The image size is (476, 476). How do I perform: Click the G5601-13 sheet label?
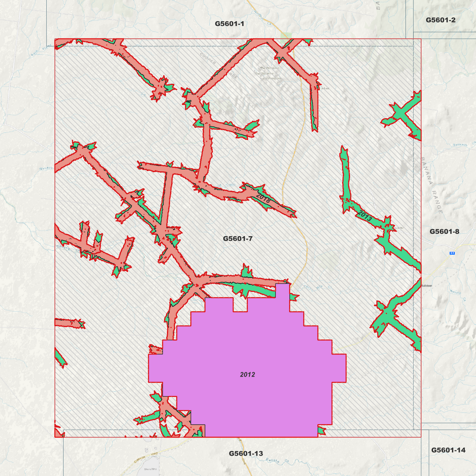point(246,454)
